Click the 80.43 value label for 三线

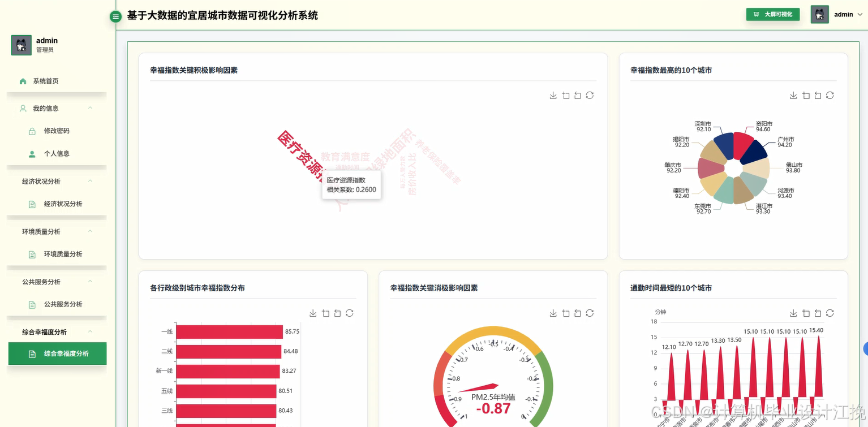[286, 410]
